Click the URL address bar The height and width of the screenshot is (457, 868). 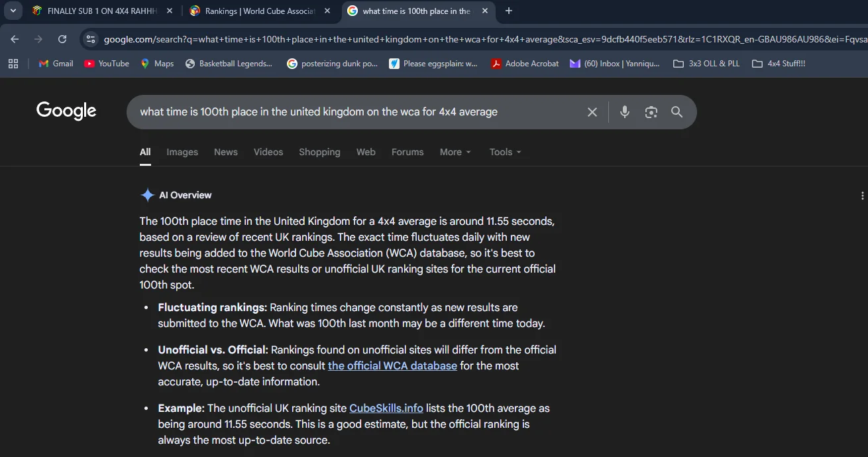tap(484, 39)
